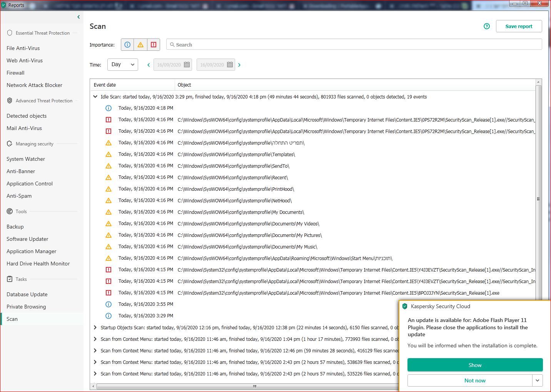Select Database Update in the sidebar

(x=27, y=294)
